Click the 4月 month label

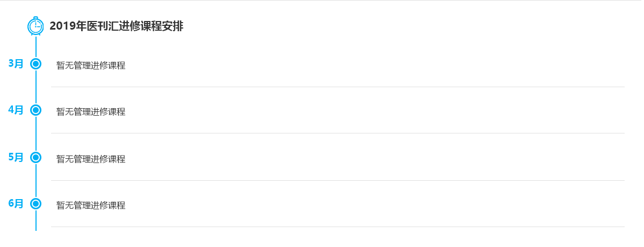pos(16,110)
